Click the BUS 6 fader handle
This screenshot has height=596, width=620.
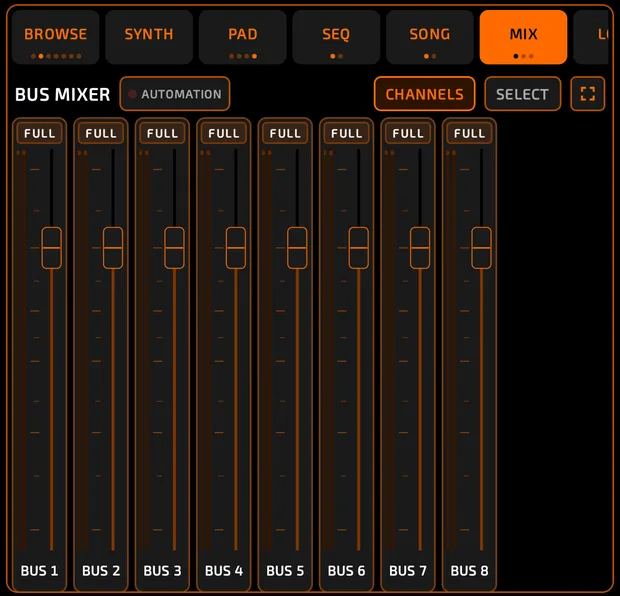(359, 248)
